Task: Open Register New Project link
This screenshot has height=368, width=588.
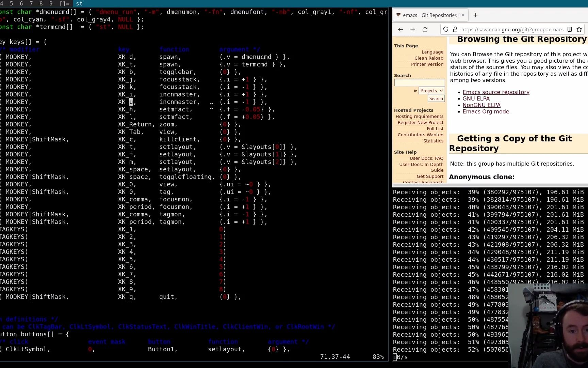Action: click(421, 122)
